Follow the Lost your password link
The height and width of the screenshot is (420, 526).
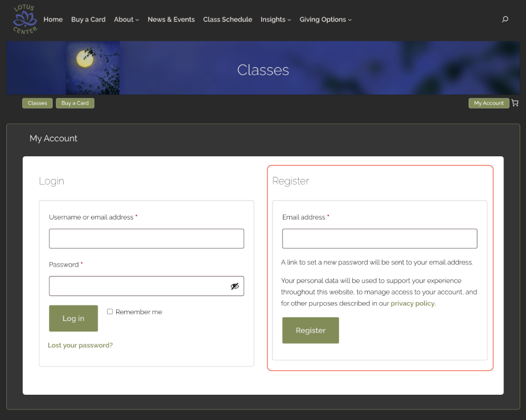[x=80, y=345]
